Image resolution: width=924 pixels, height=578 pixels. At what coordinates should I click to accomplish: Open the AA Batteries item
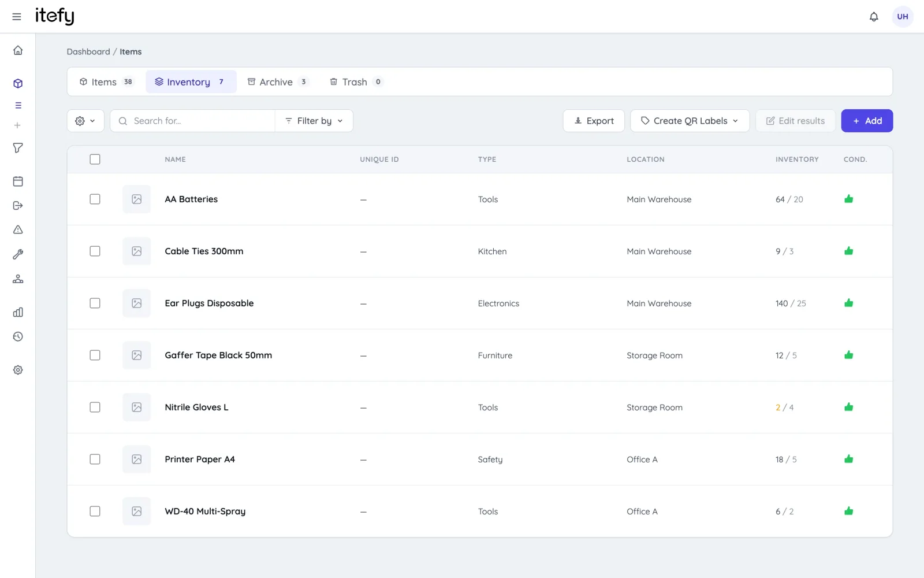tap(191, 199)
